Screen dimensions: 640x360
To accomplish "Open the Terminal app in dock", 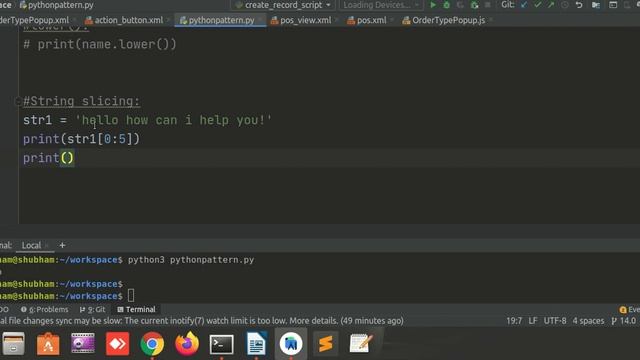I will 222,344.
